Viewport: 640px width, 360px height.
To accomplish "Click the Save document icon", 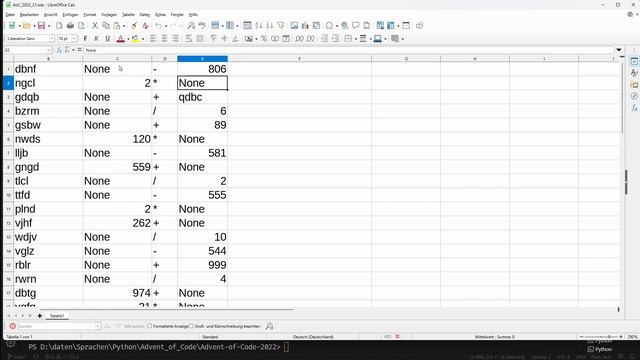I will pos(41,26).
